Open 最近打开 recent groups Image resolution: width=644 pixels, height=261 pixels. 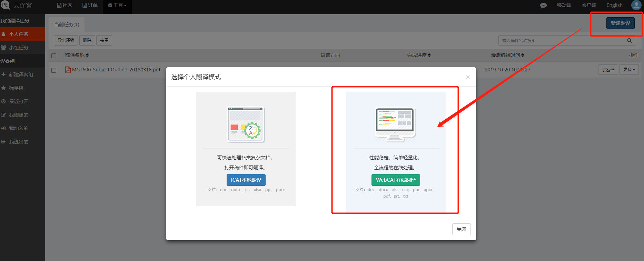point(22,101)
